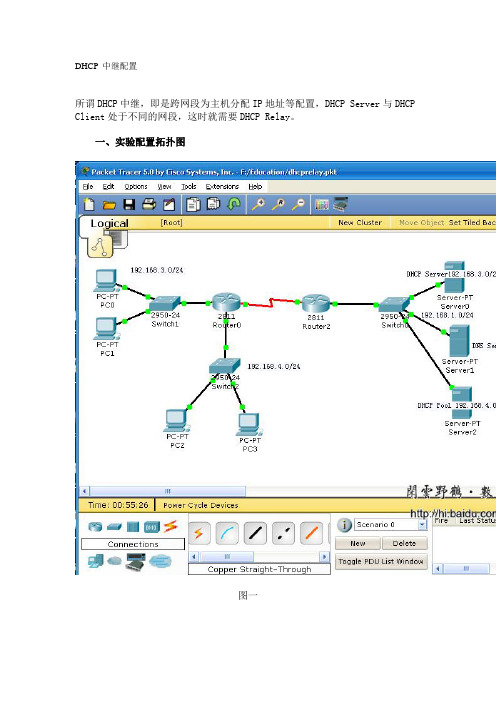This screenshot has width=496, height=702.
Task: Select the Server1 device icon
Action: pyautogui.click(x=459, y=341)
